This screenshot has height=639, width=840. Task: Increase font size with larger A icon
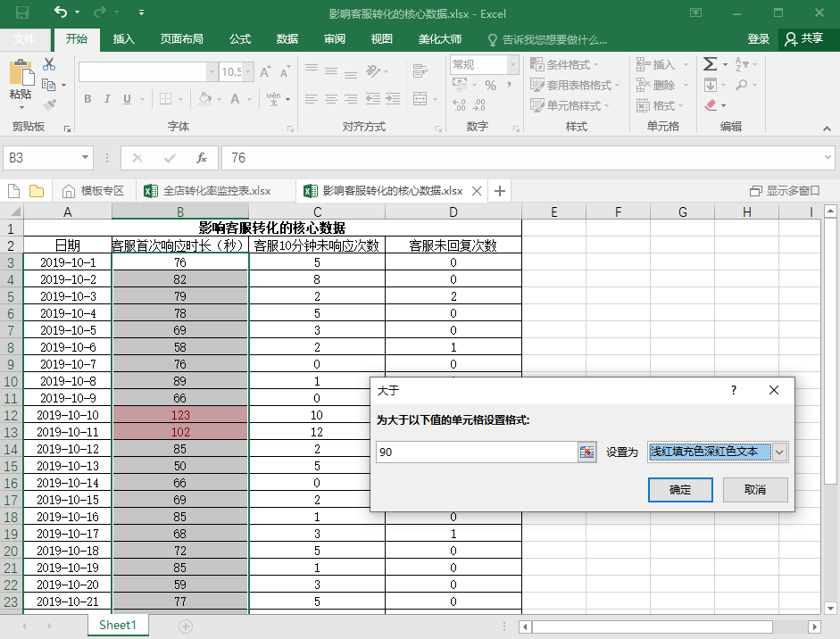265,71
